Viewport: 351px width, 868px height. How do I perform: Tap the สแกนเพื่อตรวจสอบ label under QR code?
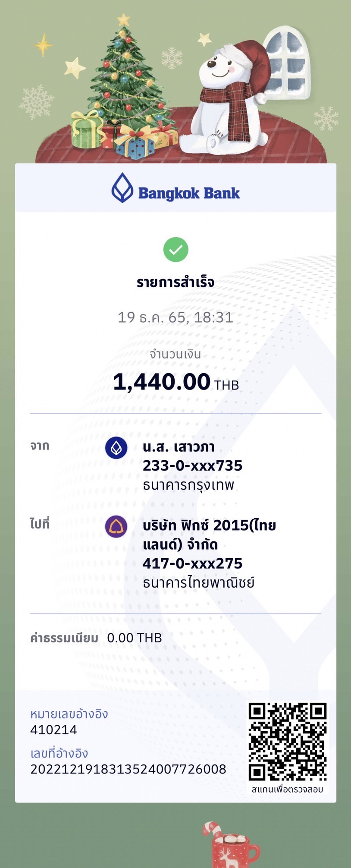[x=287, y=789]
